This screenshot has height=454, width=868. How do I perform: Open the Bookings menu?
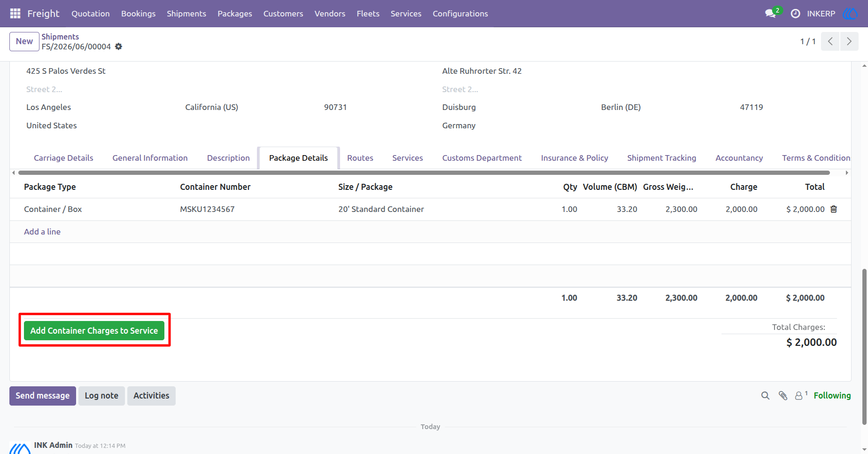(x=138, y=14)
